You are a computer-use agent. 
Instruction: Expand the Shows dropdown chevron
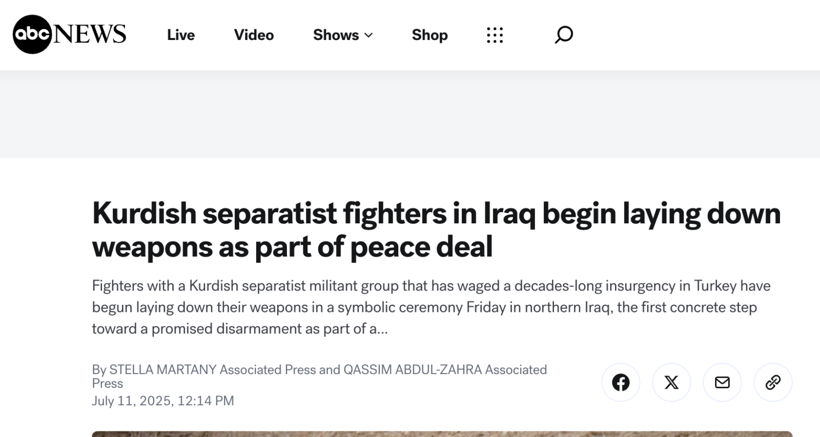(369, 35)
